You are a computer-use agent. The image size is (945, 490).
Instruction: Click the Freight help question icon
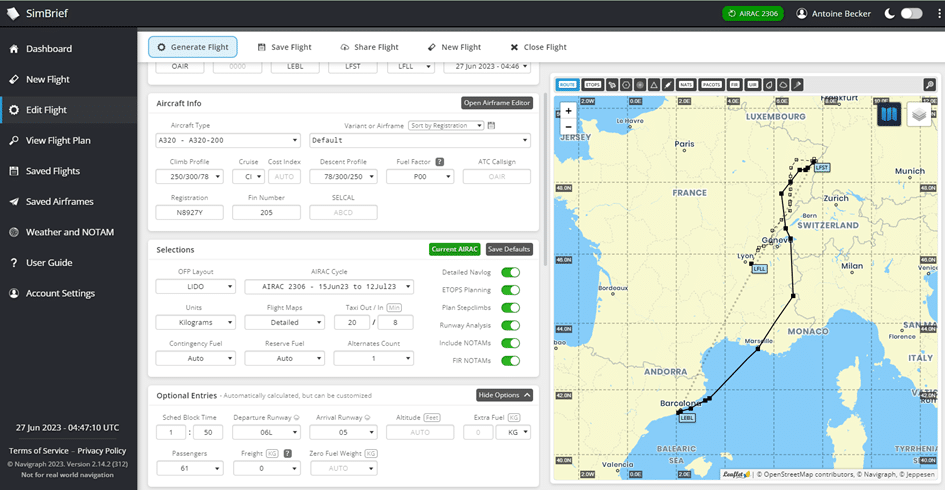tap(287, 453)
